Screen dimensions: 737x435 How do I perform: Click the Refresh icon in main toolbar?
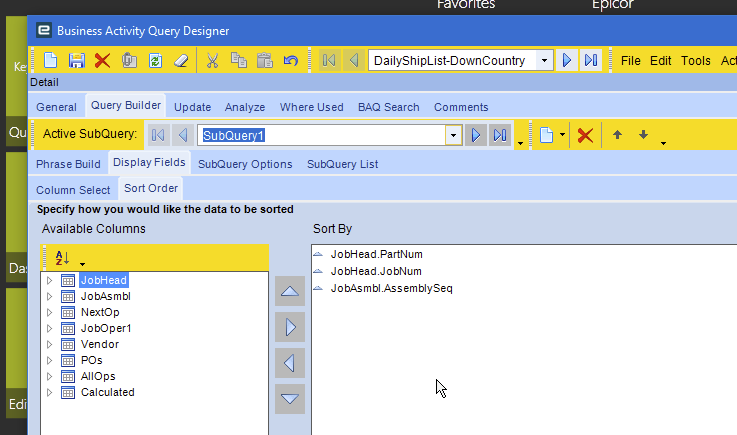click(155, 61)
